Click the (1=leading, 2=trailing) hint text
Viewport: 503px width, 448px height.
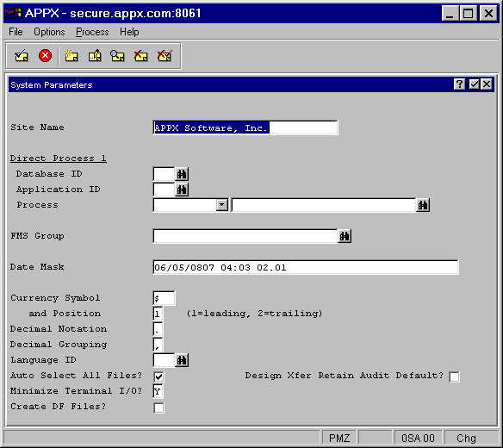pyautogui.click(x=254, y=314)
